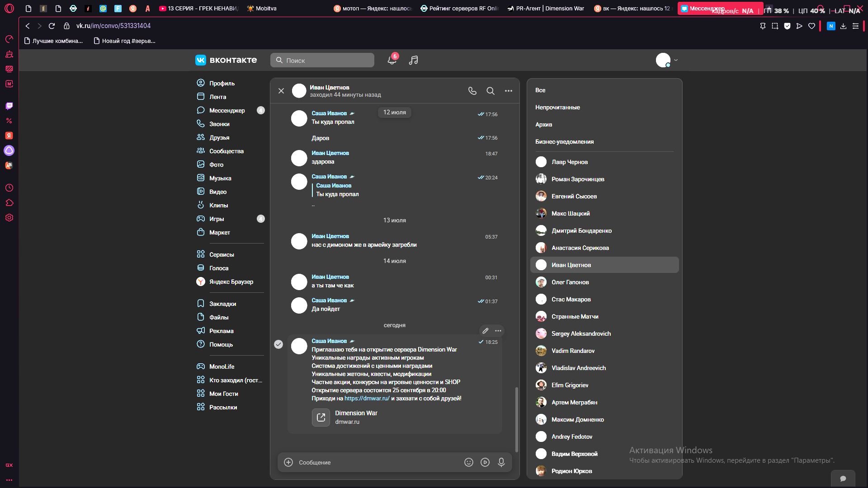Click the Иван Цветнов name in chat header
The height and width of the screenshot is (488, 868).
point(329,87)
